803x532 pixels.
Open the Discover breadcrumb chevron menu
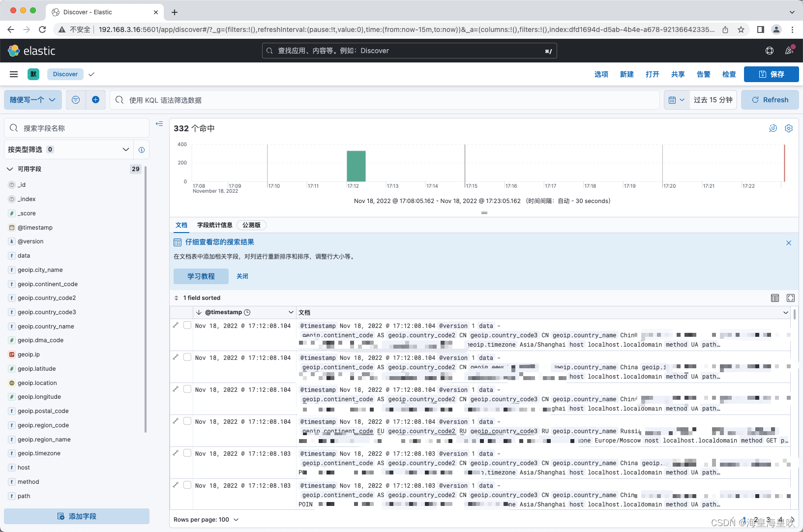point(91,74)
